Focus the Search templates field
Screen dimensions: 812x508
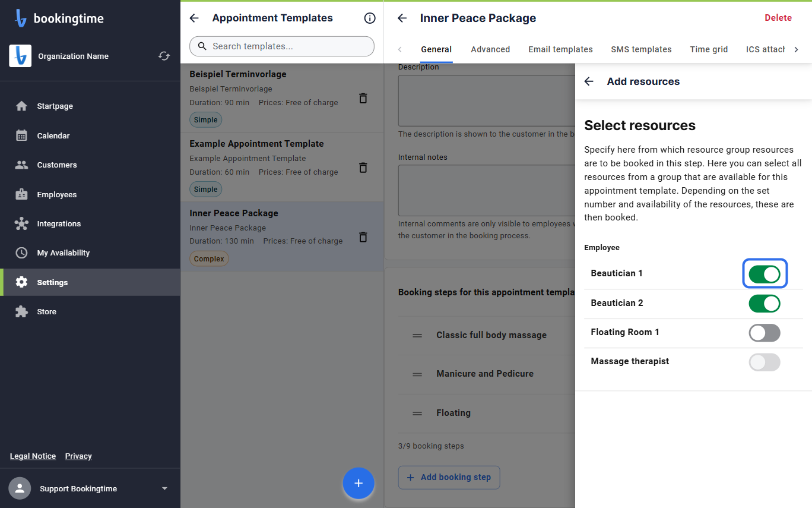pyautogui.click(x=282, y=46)
